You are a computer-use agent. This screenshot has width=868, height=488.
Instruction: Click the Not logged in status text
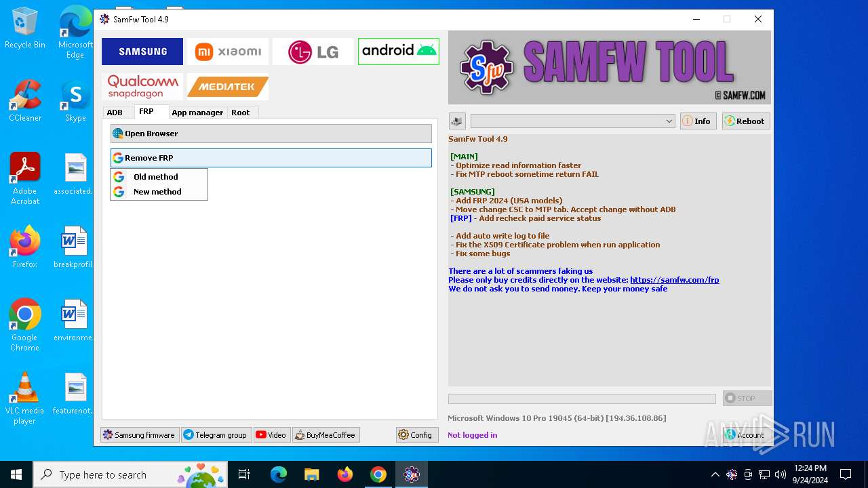(x=472, y=435)
